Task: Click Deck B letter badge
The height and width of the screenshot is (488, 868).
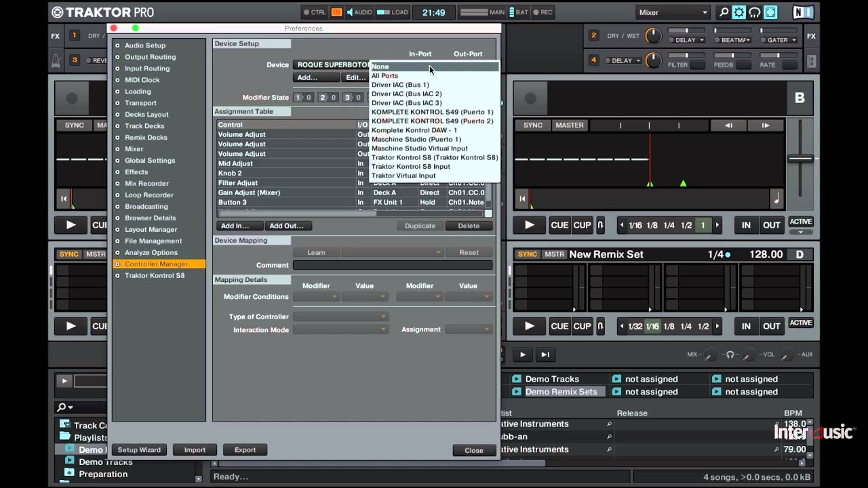Action: pyautogui.click(x=800, y=98)
